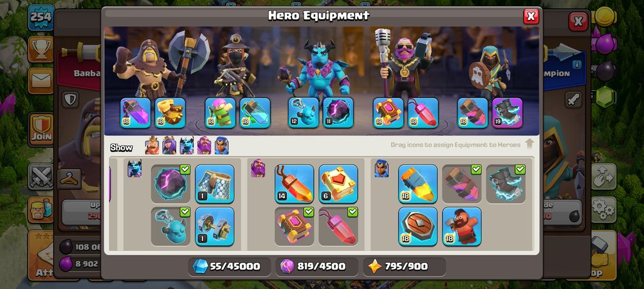Show only Grand Warden equipment

pos(204,146)
